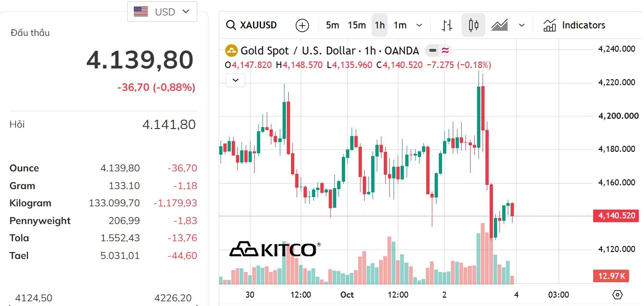
Task: Switch to the bar chart style icon
Action: (x=447, y=25)
